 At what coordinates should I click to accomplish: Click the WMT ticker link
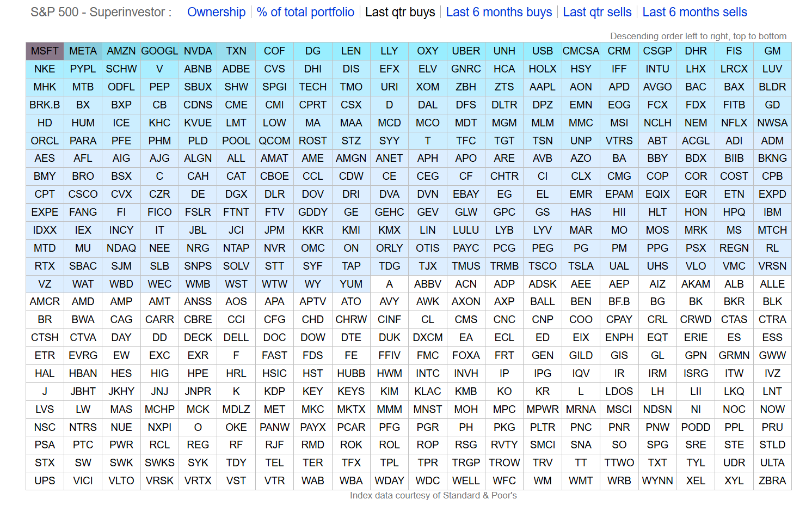pos(581,481)
